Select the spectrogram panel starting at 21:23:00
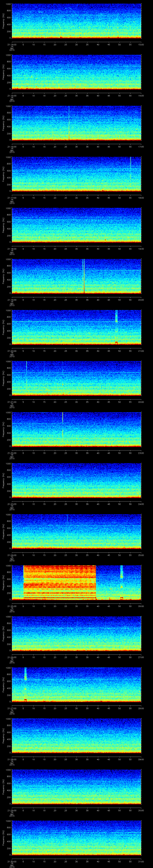 [x=76, y=480]
